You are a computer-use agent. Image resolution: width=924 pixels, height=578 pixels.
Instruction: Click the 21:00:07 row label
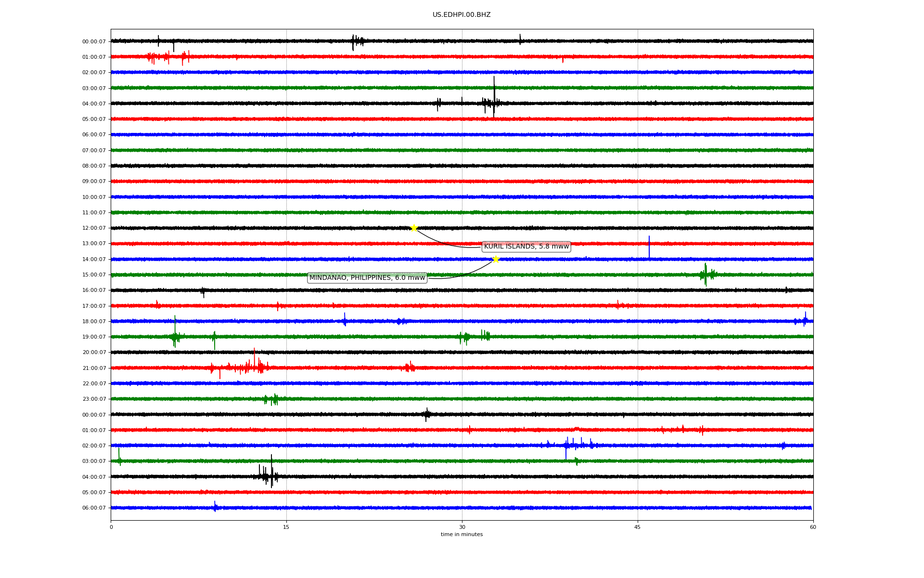tap(94, 368)
